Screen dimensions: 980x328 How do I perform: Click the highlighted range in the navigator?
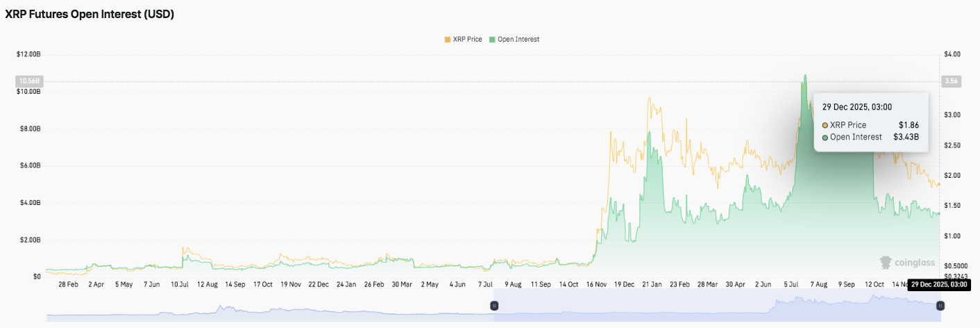click(715, 306)
